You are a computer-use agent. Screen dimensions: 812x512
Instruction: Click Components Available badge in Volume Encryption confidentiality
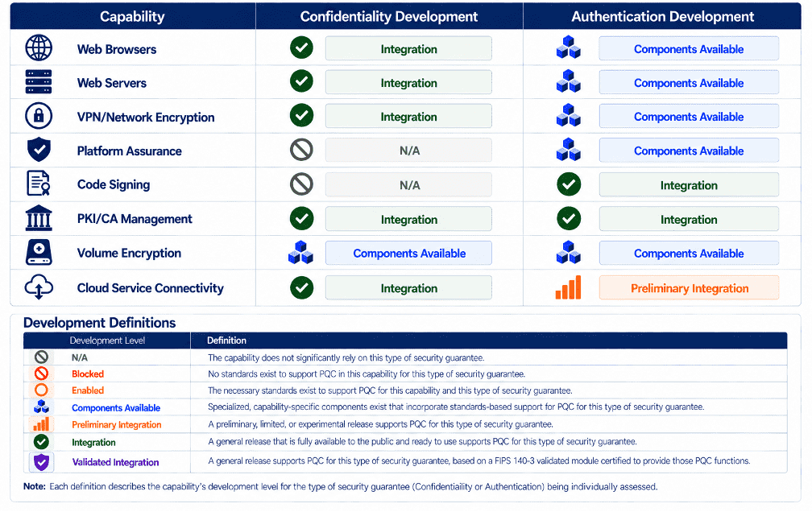tap(408, 253)
